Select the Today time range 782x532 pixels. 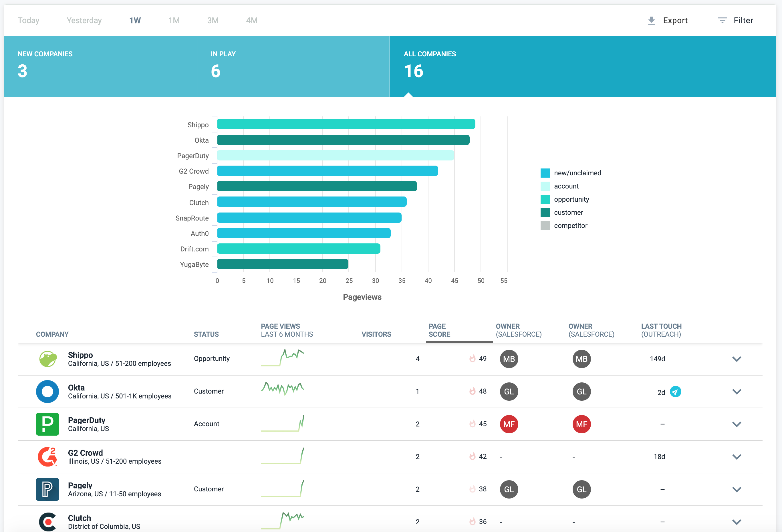point(29,21)
